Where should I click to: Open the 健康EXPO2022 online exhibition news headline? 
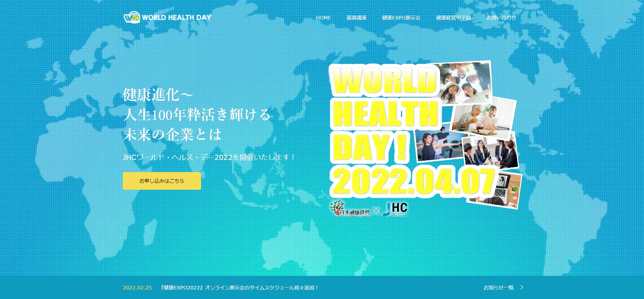click(239, 288)
